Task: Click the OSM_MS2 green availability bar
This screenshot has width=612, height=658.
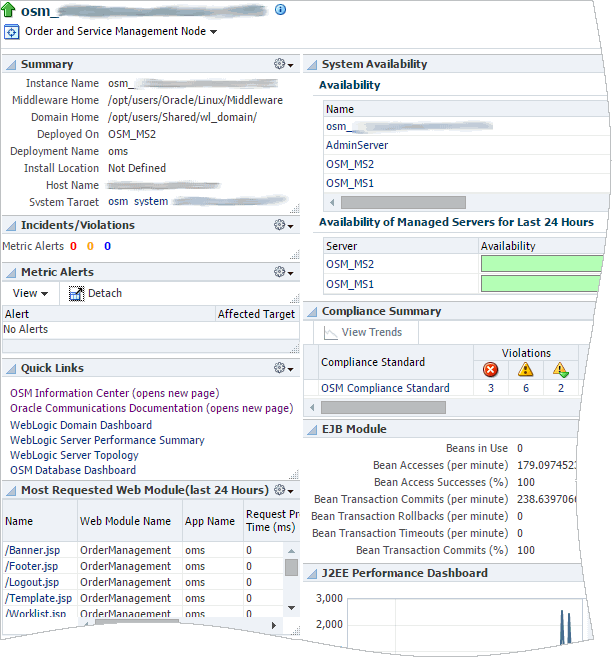Action: point(541,264)
